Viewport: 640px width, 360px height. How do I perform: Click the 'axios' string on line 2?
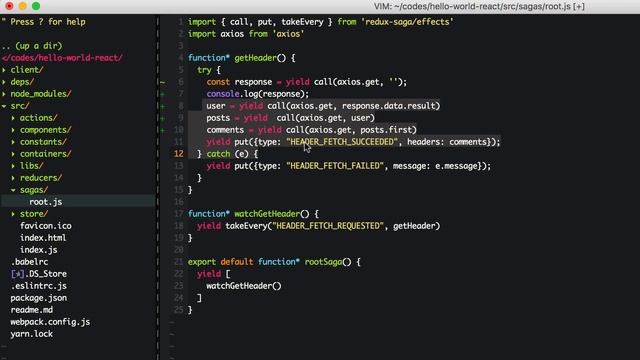[288, 34]
